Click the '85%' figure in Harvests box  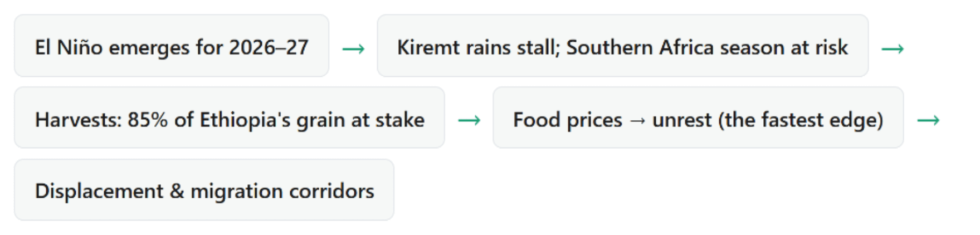pos(148,120)
